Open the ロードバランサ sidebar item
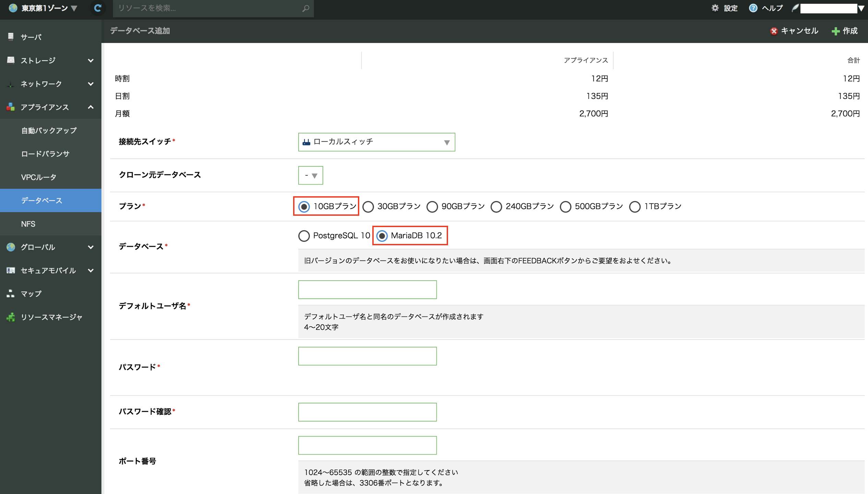Viewport: 868px width, 494px height. click(x=45, y=154)
